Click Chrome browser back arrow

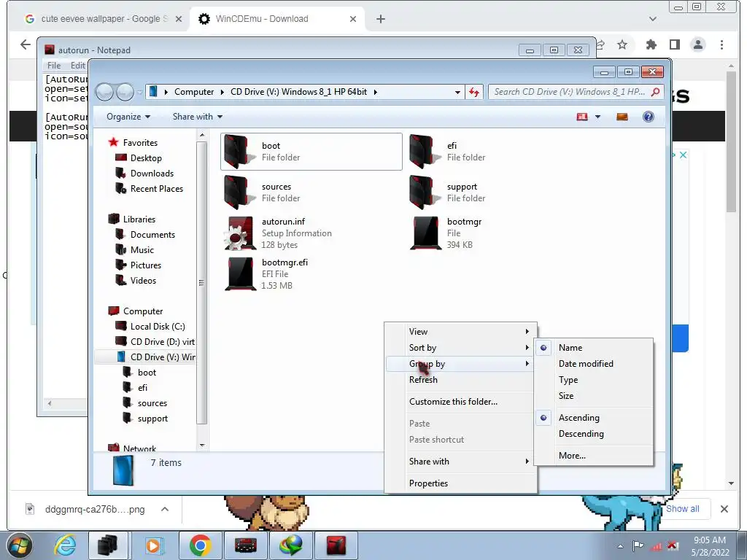(26, 44)
